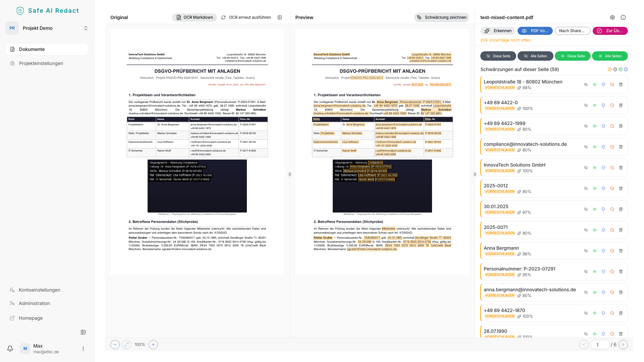Collapse the left sidebar
The height and width of the screenshot is (362, 644).
83,332
